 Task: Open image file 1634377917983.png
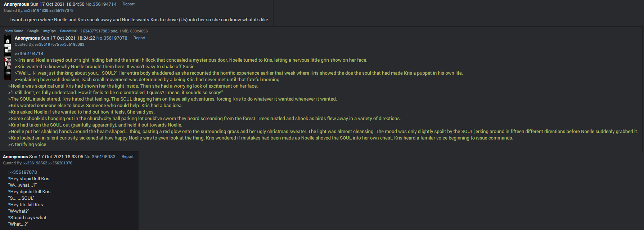[99, 31]
